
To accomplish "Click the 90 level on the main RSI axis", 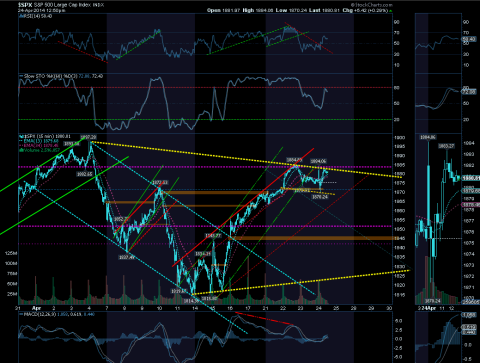I will point(397,22).
